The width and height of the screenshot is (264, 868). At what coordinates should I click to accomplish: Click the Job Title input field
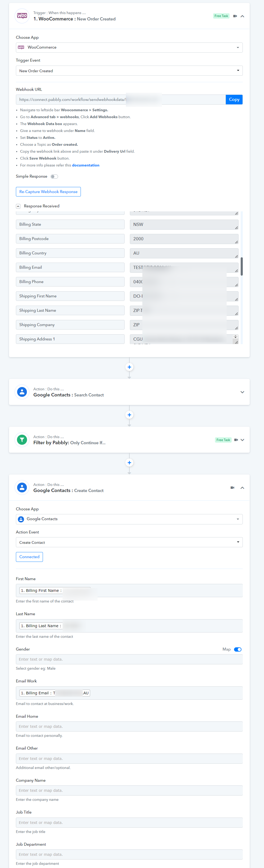point(129,823)
